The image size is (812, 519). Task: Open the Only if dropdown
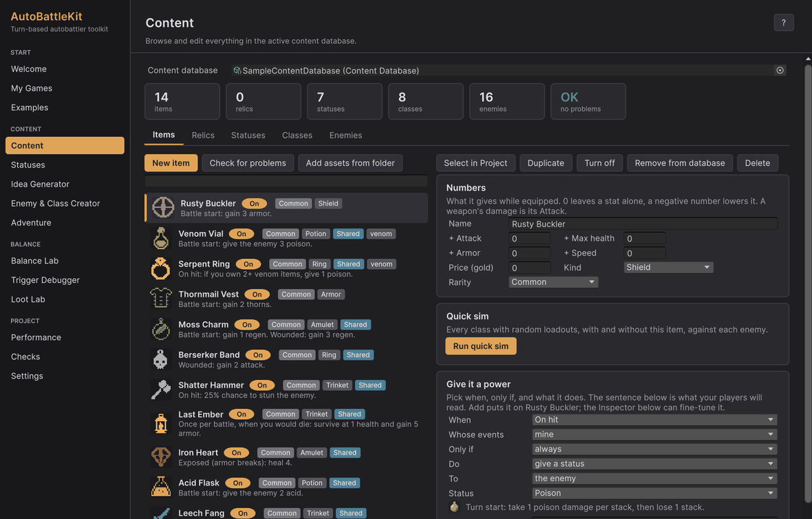coord(654,449)
